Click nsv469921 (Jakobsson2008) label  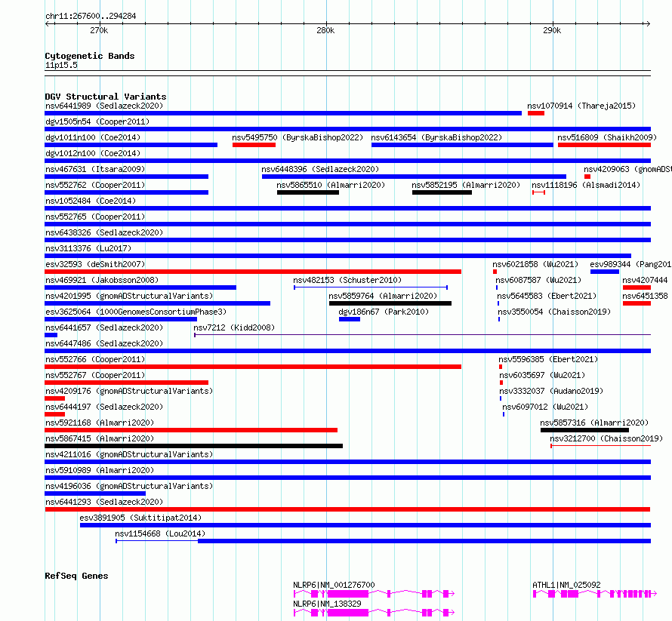pos(102,280)
